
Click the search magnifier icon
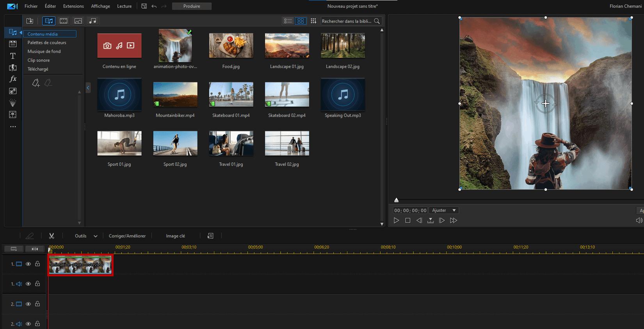coord(377,21)
